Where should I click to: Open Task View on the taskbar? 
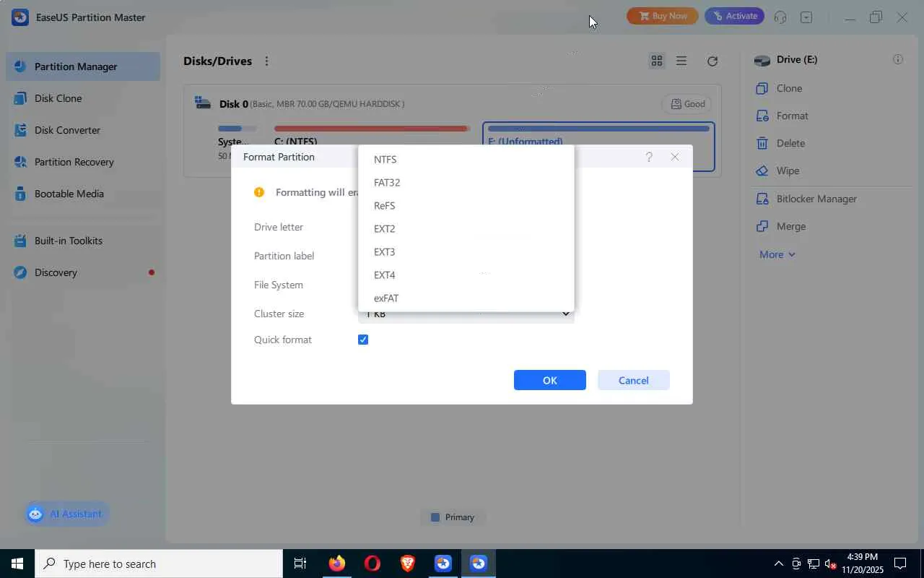300,564
